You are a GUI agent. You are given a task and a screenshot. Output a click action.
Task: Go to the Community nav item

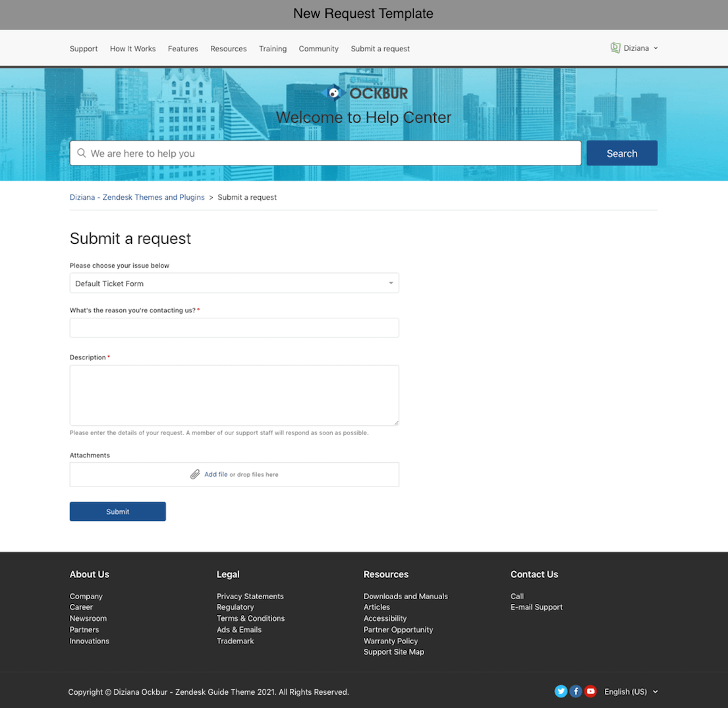tap(318, 49)
